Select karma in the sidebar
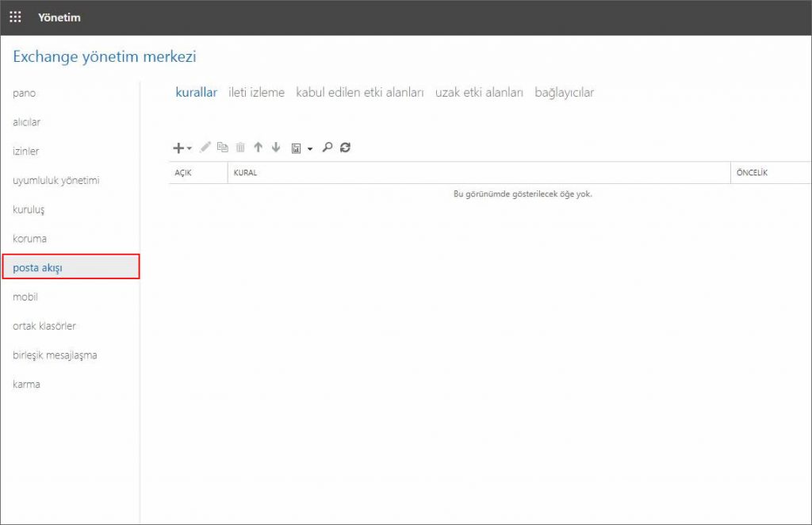Image resolution: width=812 pixels, height=525 pixels. tap(26, 384)
